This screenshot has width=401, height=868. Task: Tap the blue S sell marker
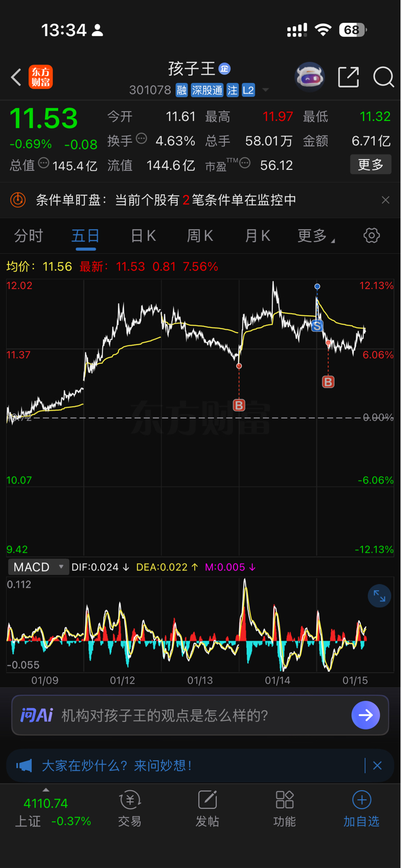coord(317,326)
